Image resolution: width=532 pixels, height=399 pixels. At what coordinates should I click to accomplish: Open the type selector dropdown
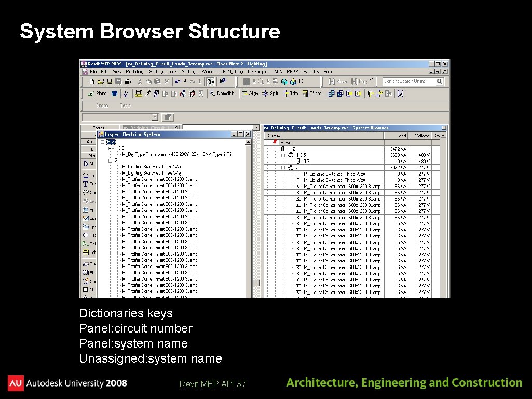[155, 117]
